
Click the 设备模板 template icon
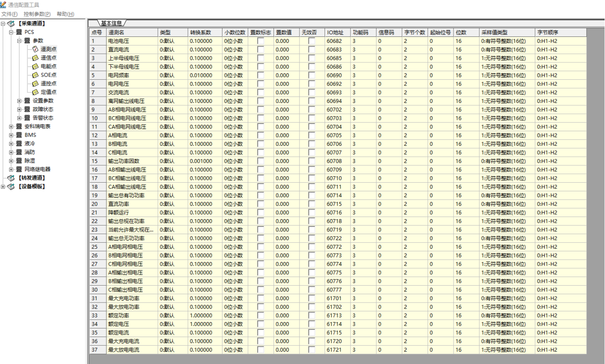pyautogui.click(x=11, y=187)
